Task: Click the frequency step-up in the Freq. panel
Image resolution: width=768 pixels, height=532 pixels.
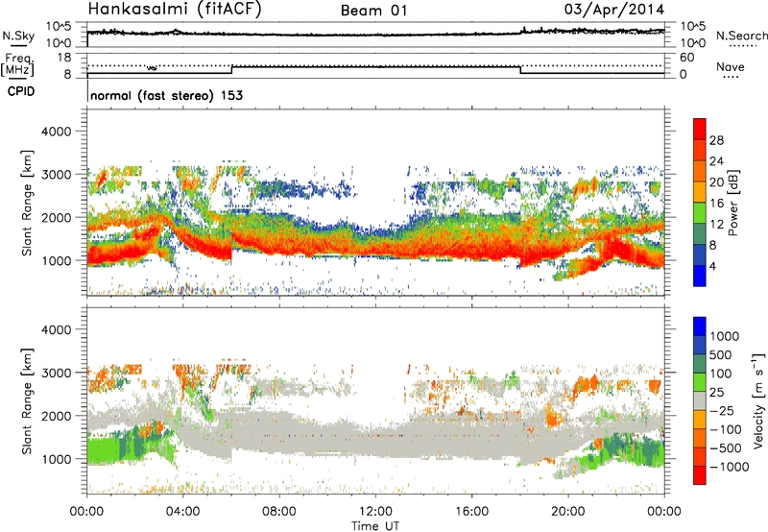Action: coord(231,70)
